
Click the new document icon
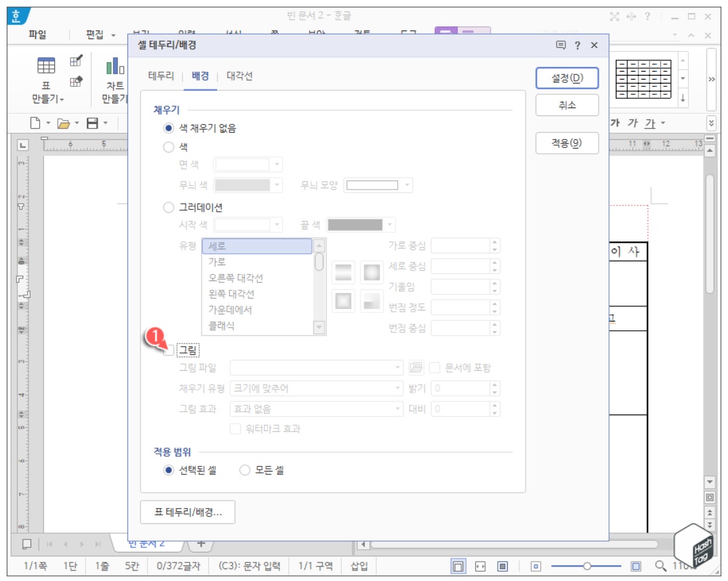click(35, 123)
